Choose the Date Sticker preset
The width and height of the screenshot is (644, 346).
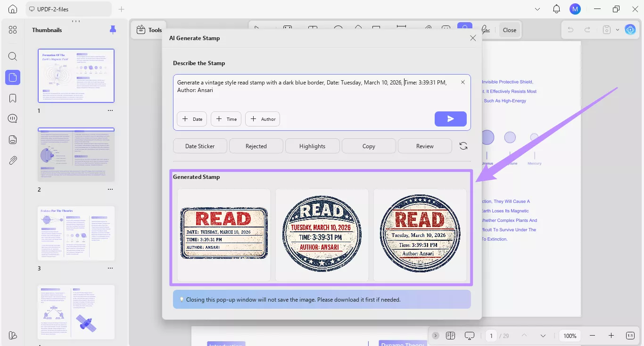(x=200, y=146)
